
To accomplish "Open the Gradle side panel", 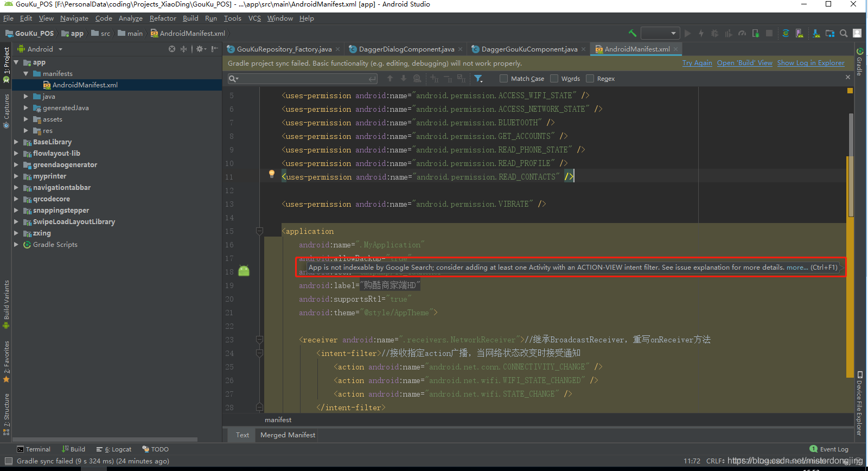I will point(859,61).
